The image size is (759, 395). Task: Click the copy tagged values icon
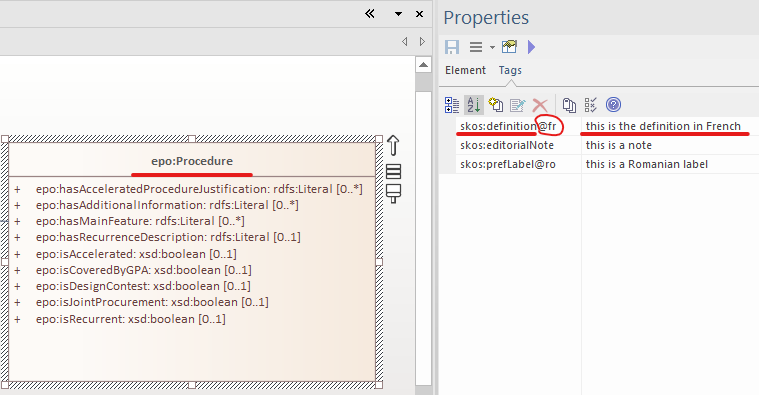click(x=569, y=105)
